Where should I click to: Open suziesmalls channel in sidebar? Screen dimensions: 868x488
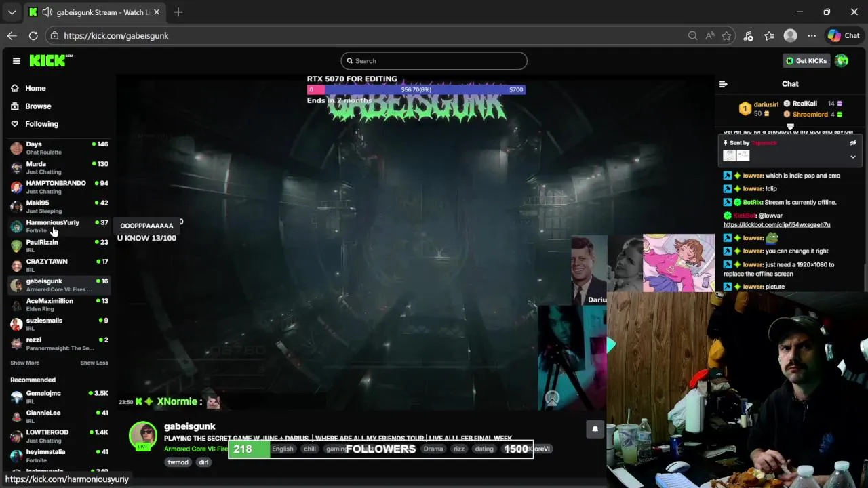tap(59, 324)
